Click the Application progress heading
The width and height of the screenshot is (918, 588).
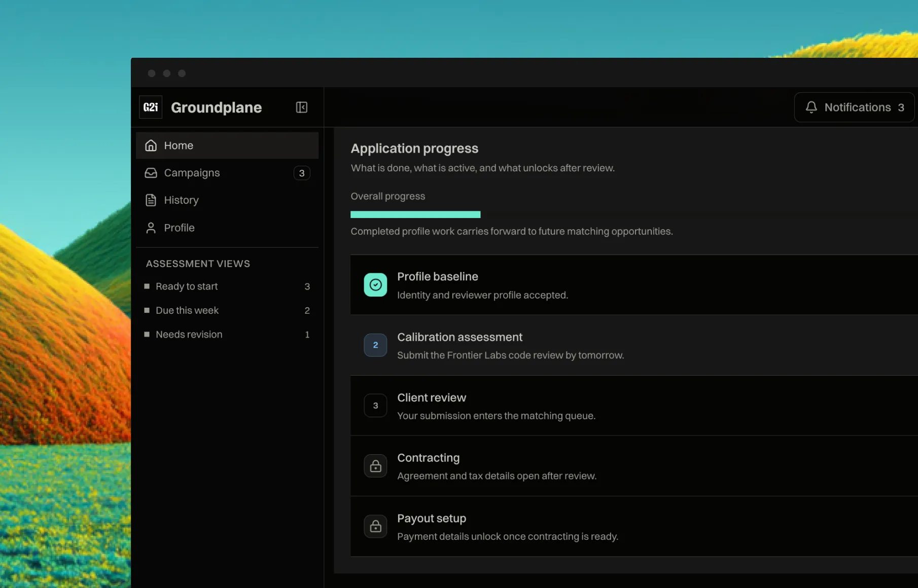[x=414, y=149]
